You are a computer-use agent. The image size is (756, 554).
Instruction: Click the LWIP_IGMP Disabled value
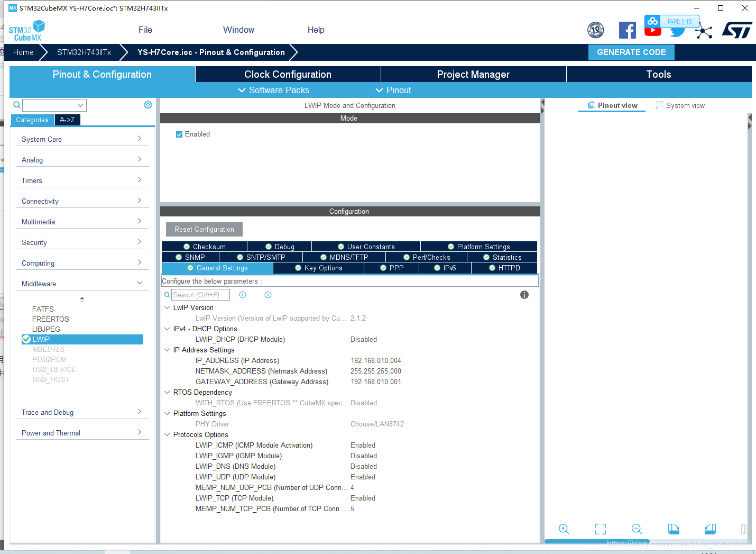point(364,456)
